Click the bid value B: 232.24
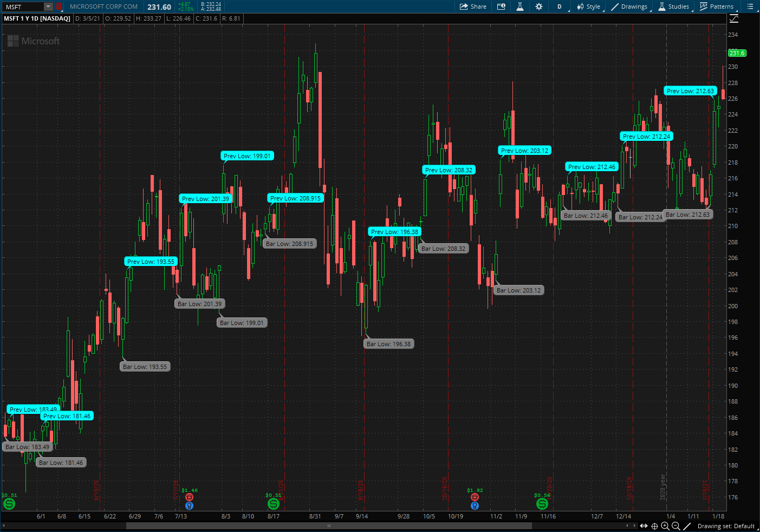Screen dimensions: 760x532 click(211, 4)
